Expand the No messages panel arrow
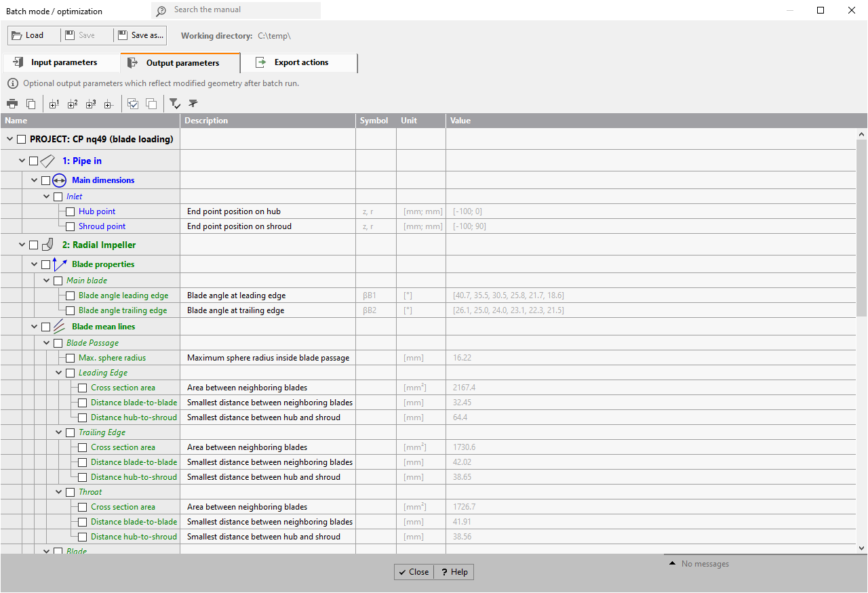868x593 pixels. pos(672,564)
